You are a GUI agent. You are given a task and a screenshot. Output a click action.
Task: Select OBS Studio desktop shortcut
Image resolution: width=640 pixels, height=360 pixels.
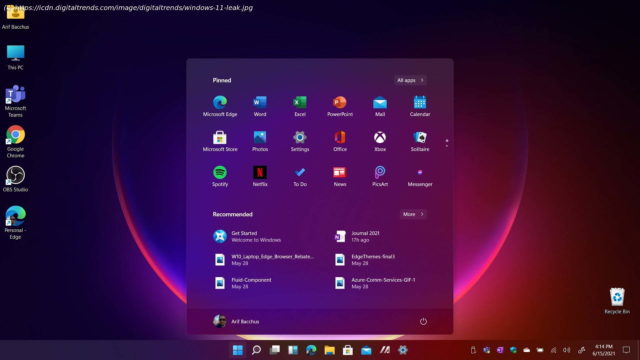pos(15,179)
